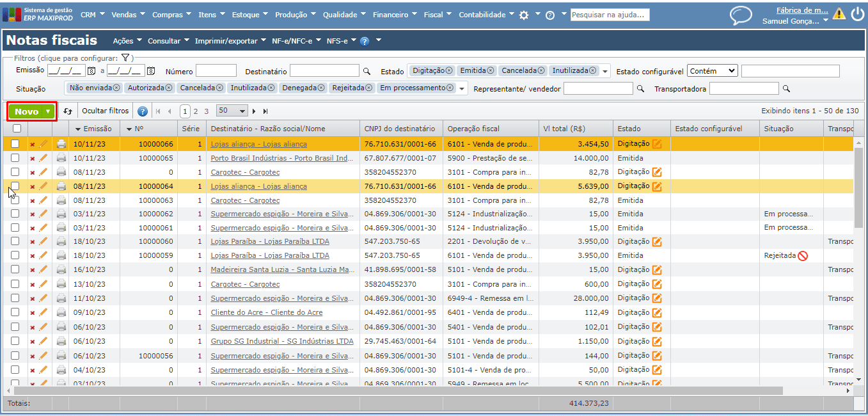
Task: Click the power logout icon
Action: [x=857, y=14]
